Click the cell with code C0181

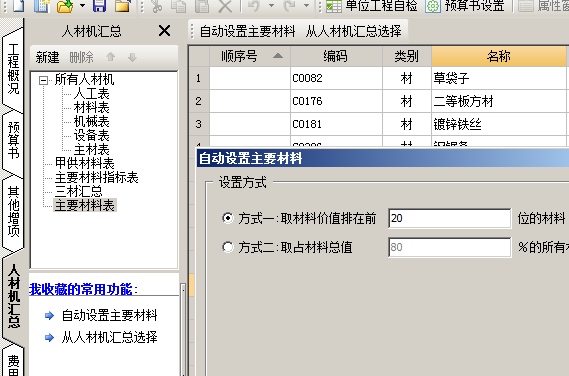[x=336, y=124]
